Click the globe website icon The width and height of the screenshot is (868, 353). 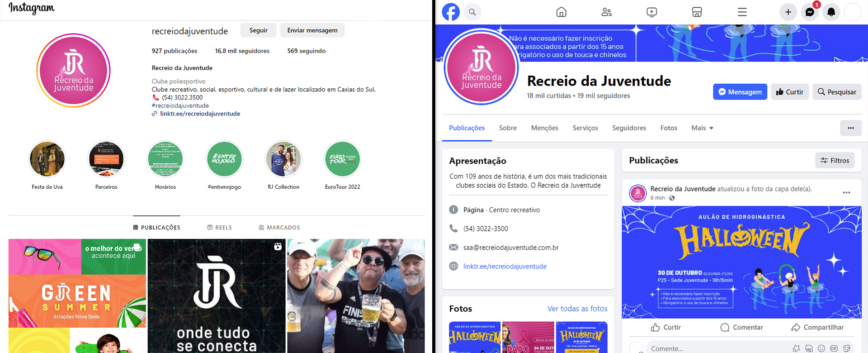tap(453, 266)
